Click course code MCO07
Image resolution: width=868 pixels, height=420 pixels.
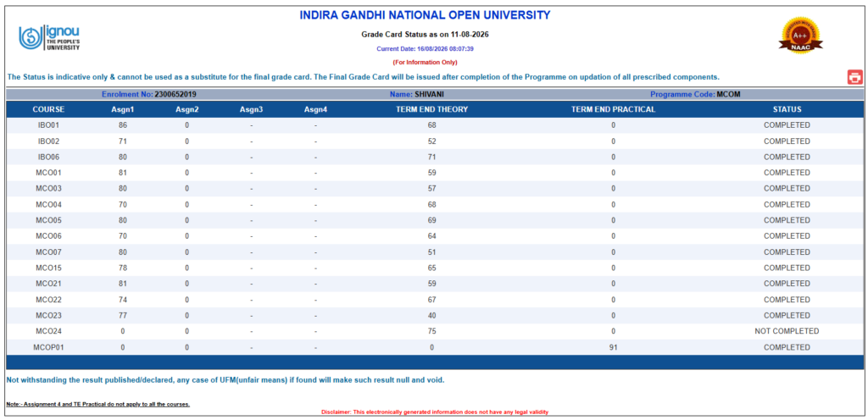48,252
